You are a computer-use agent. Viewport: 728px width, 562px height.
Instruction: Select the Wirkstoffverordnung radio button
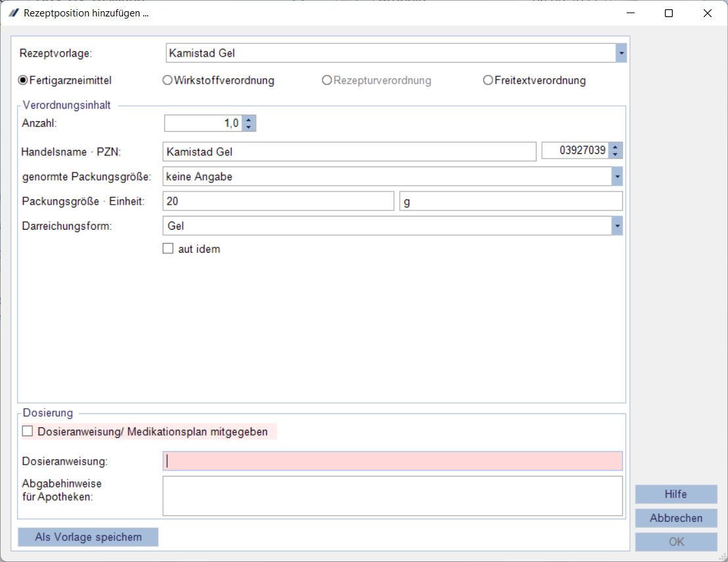[x=168, y=80]
